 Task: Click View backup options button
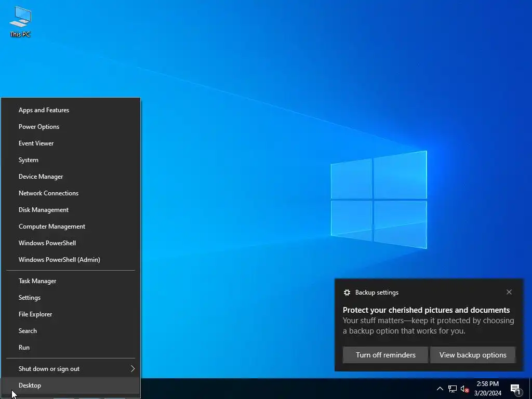[x=473, y=355]
